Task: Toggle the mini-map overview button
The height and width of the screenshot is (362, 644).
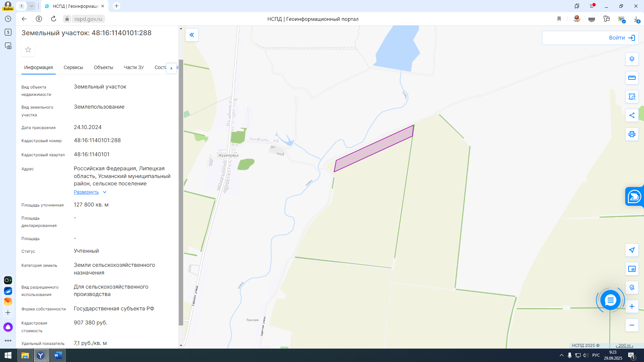Action: [x=632, y=269]
